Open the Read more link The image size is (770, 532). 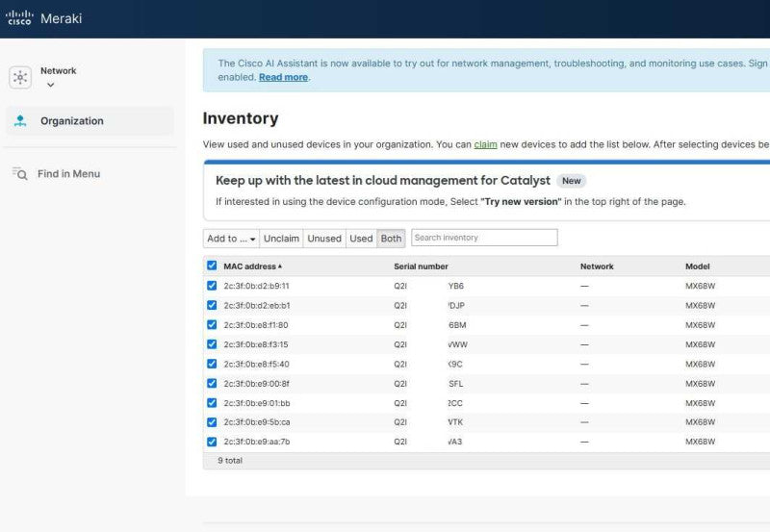(283, 77)
